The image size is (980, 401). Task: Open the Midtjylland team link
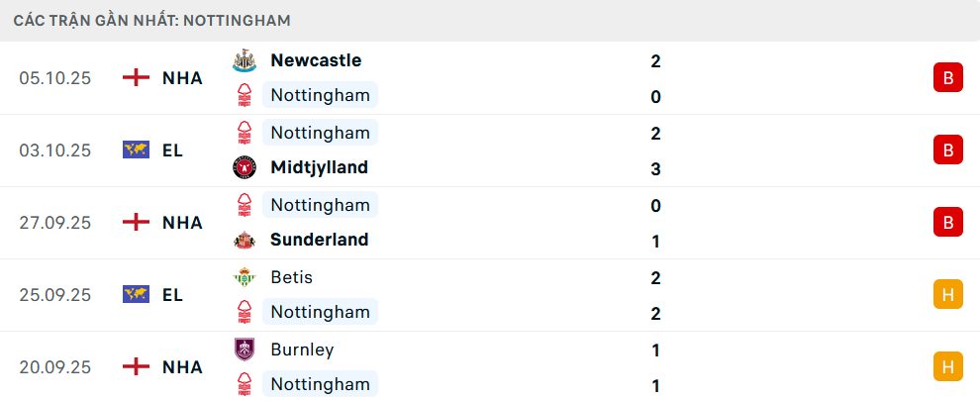click(x=319, y=167)
